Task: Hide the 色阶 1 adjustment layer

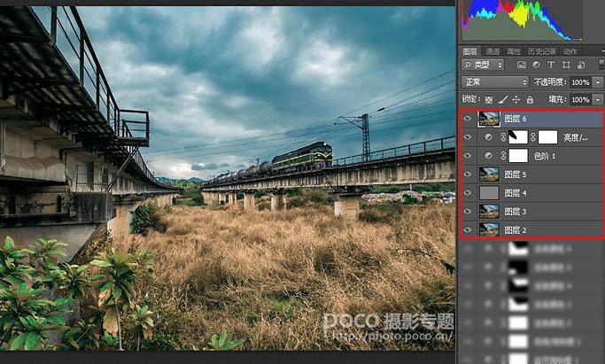Action: click(x=468, y=156)
